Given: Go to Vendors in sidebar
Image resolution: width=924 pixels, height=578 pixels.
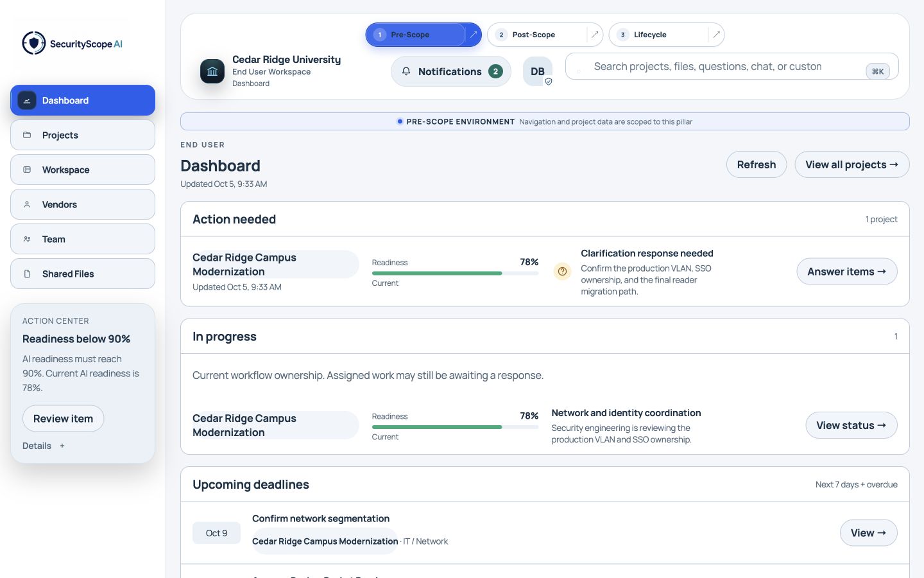Looking at the screenshot, I should click(83, 204).
